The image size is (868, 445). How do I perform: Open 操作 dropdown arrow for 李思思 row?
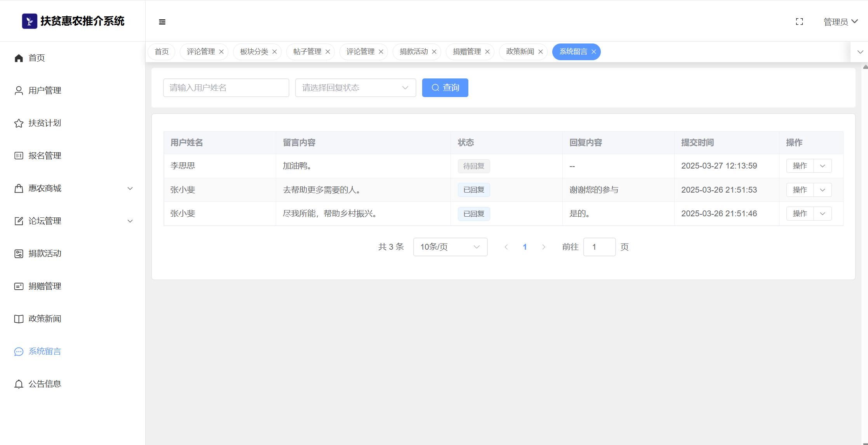click(x=823, y=166)
